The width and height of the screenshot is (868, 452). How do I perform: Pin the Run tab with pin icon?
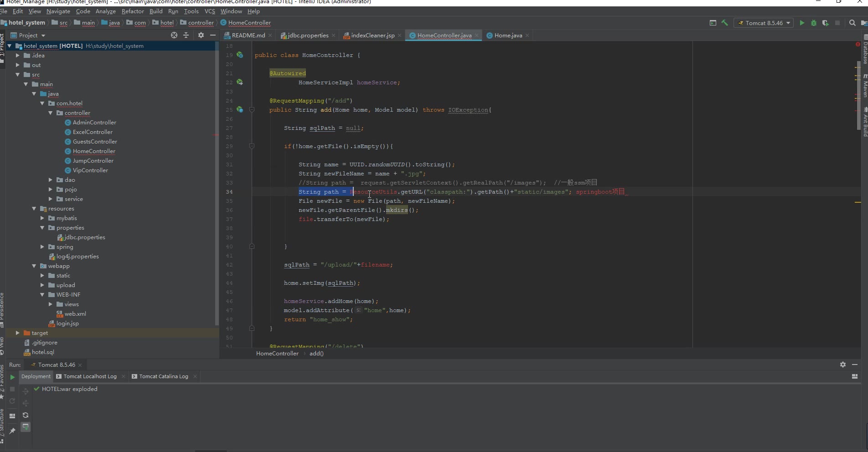pyautogui.click(x=12, y=431)
